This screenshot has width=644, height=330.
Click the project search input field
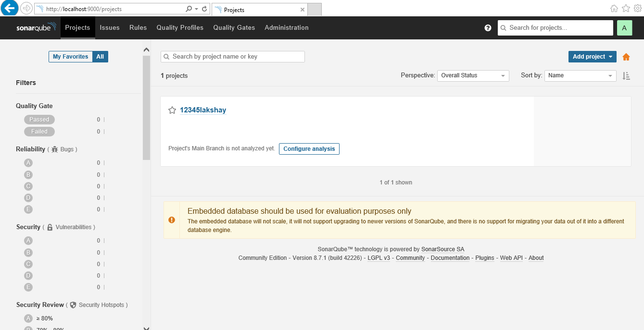(232, 56)
